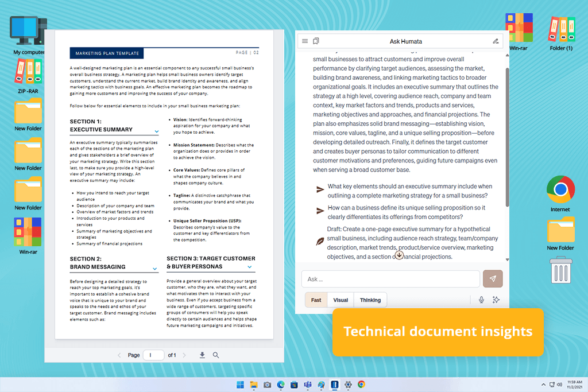Click the Technical document insights banner
Viewport: 588px width, 392px height.
438,332
